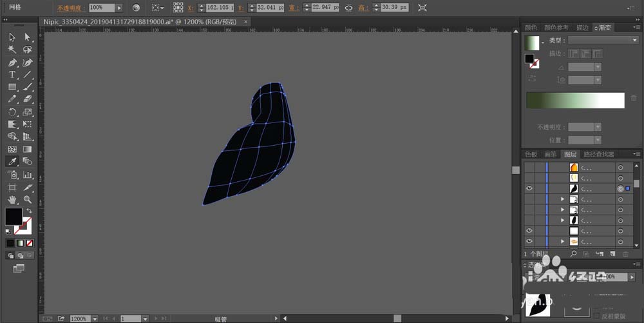Pick the Symbol Sprayer tool
Screen dimensions: 644x323
[x=12, y=175]
